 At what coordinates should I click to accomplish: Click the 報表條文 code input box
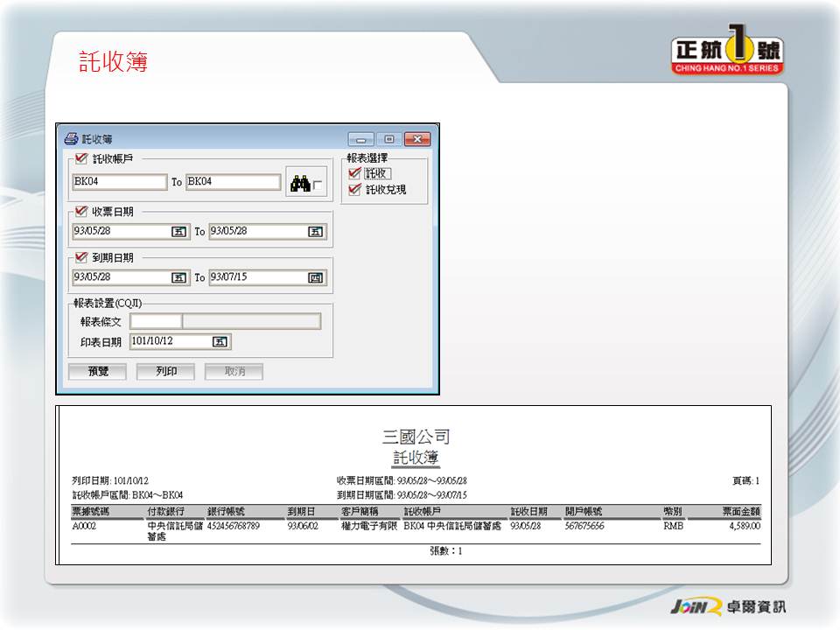pos(156,322)
